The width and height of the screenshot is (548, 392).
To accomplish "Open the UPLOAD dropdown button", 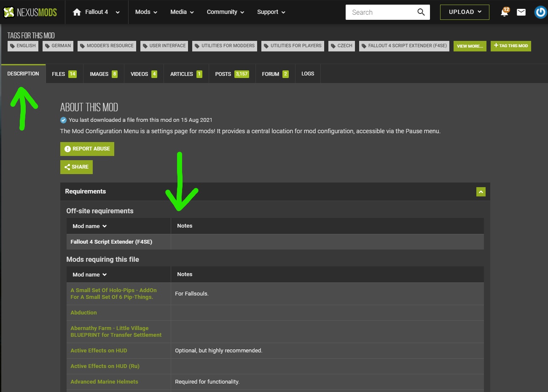I will click(465, 12).
